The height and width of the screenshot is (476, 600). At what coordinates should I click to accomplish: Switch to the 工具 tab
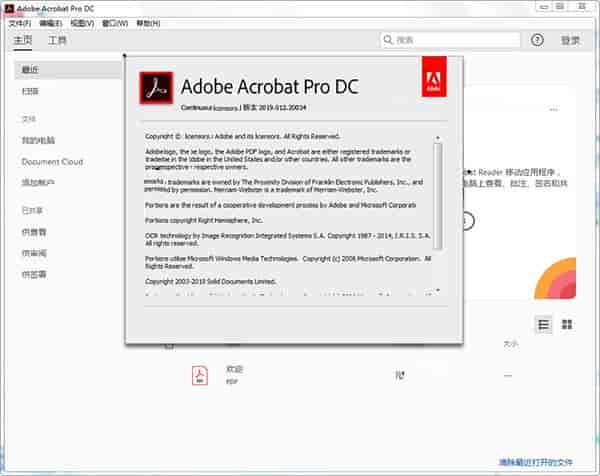pos(58,41)
